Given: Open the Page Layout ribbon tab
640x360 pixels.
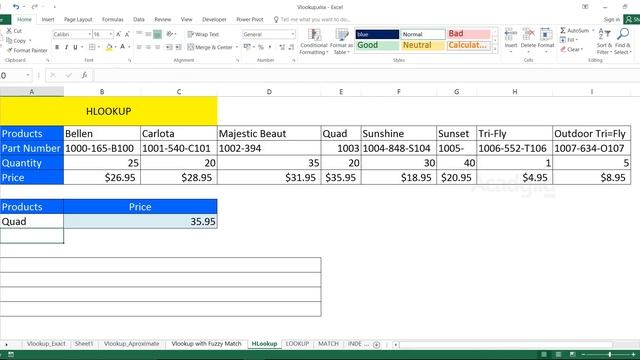Looking at the screenshot, I should point(78,19).
